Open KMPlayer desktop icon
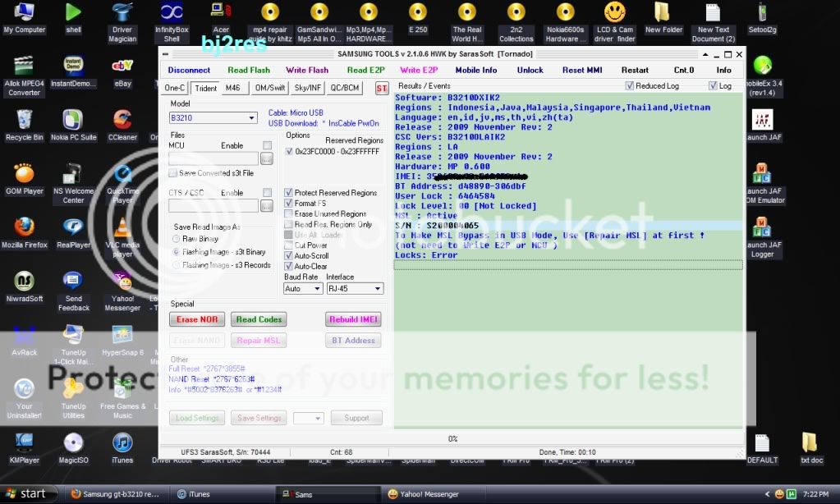The width and height of the screenshot is (840, 504). coord(24,448)
